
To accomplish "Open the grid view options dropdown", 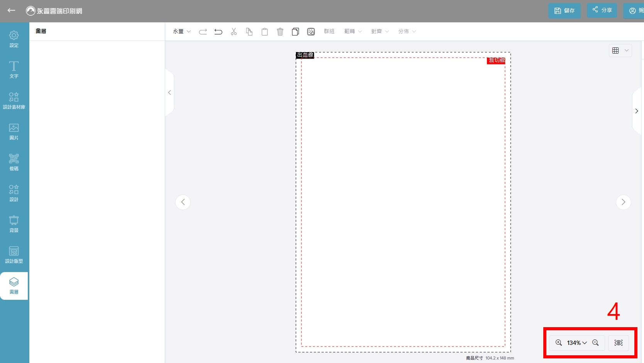I will click(x=620, y=50).
